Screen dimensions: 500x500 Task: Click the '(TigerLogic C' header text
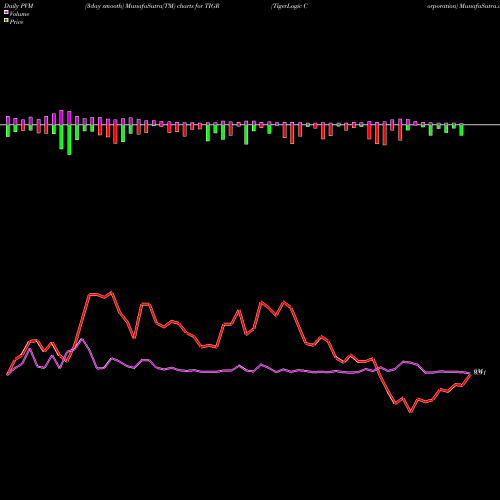tap(289, 6)
